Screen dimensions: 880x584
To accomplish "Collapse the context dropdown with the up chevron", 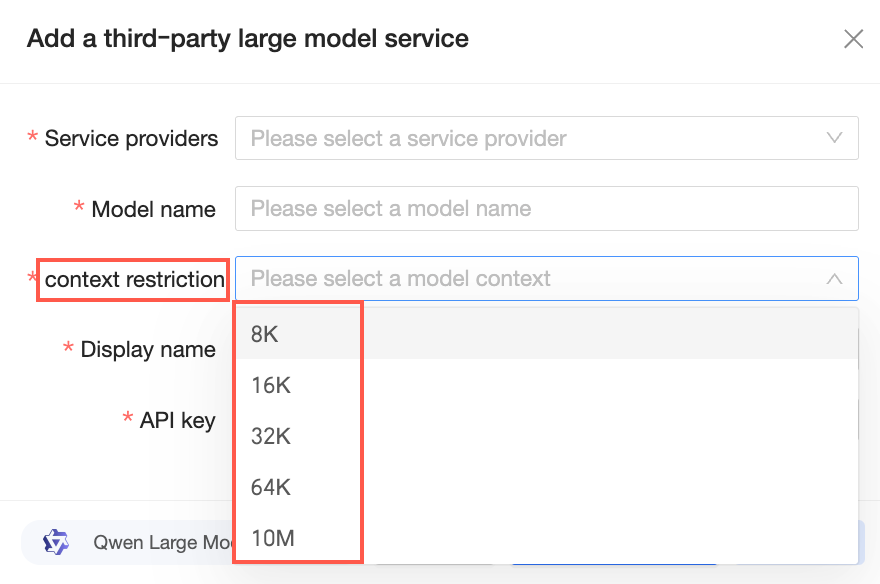I will click(x=834, y=279).
